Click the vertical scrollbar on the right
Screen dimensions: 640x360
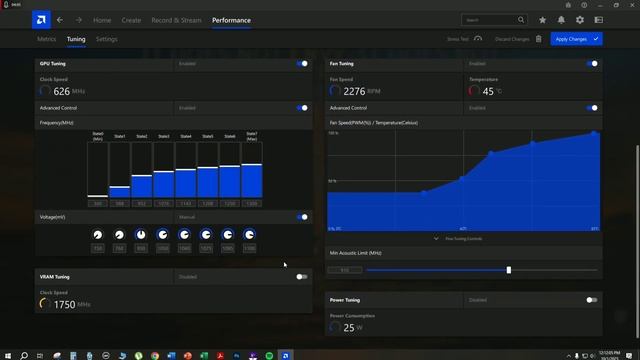[637, 242]
